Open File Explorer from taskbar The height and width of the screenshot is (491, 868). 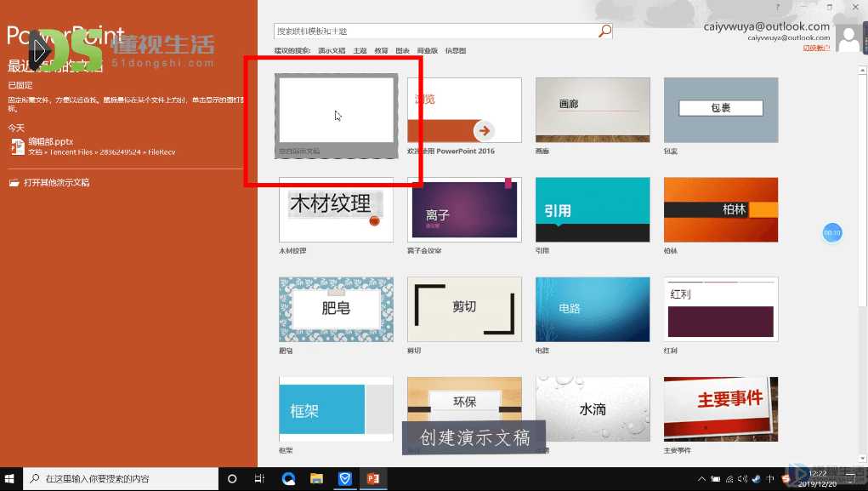click(x=316, y=479)
